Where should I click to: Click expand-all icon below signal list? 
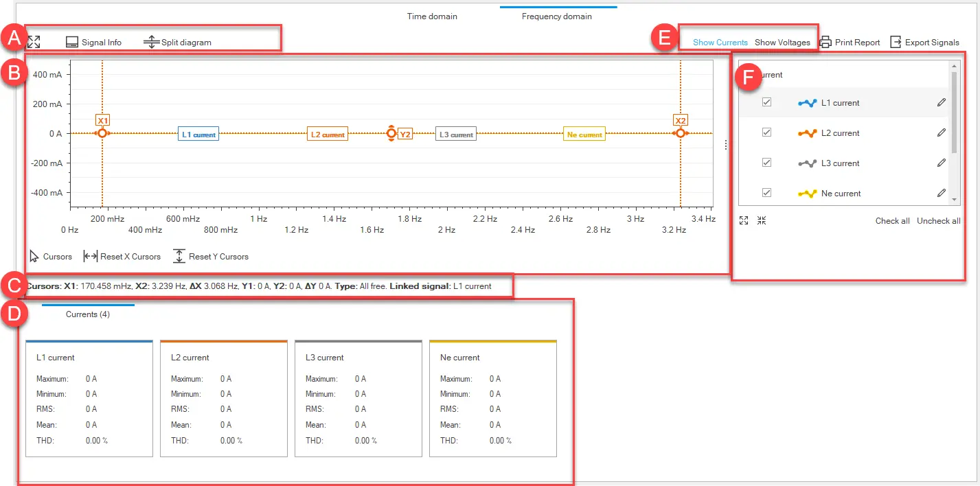(x=744, y=220)
